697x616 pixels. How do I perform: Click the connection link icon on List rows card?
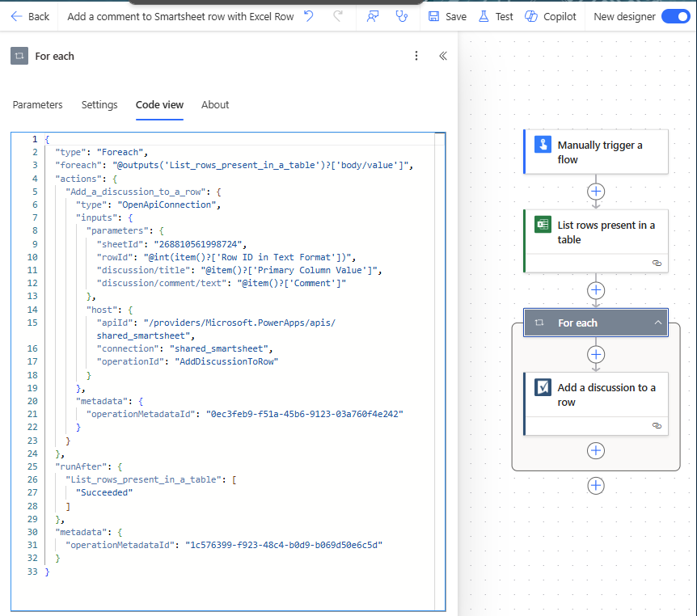(x=657, y=263)
